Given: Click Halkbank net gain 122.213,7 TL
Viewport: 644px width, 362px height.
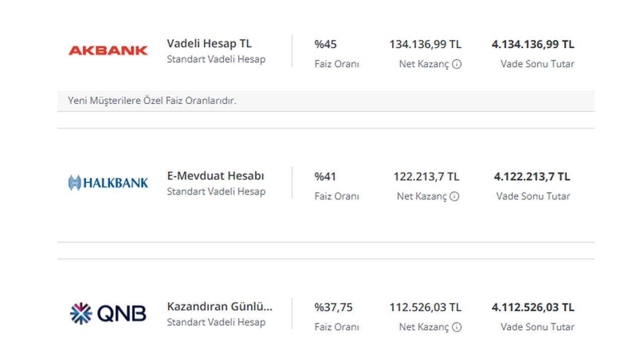Looking at the screenshot, I should point(426,176).
